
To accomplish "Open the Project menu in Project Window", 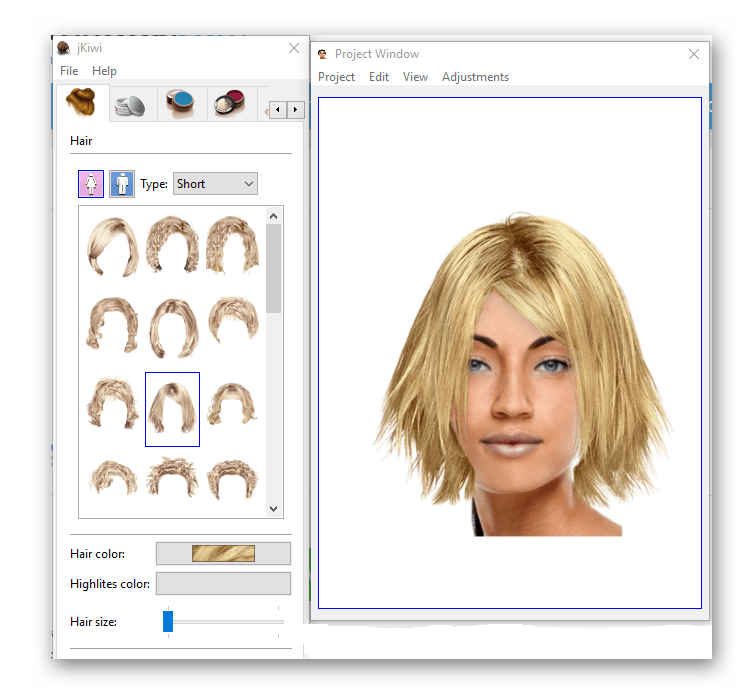I will pos(336,77).
